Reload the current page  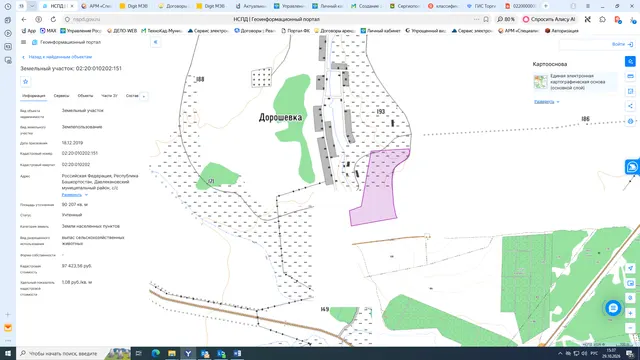[x=53, y=19]
